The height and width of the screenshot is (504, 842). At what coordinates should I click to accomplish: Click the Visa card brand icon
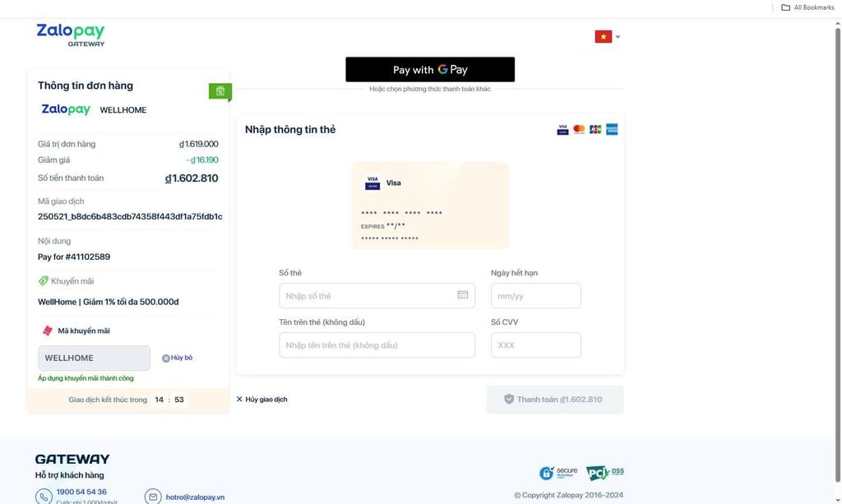tap(562, 129)
